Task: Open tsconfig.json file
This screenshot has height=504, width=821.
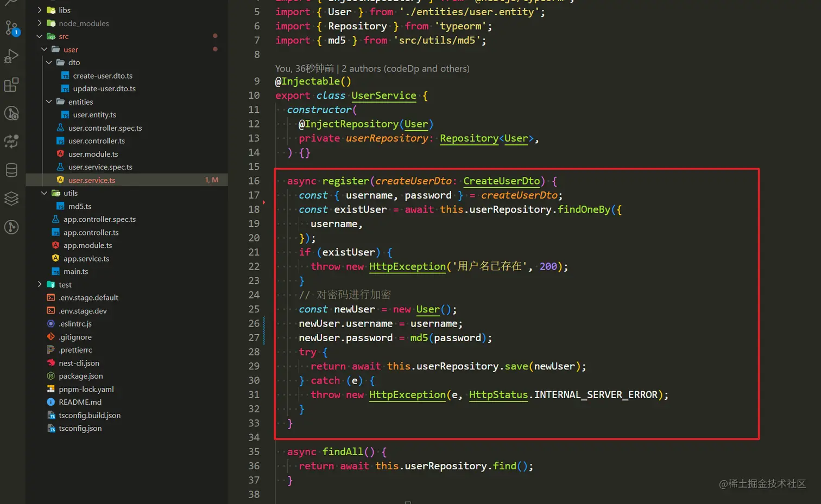Action: point(80,428)
